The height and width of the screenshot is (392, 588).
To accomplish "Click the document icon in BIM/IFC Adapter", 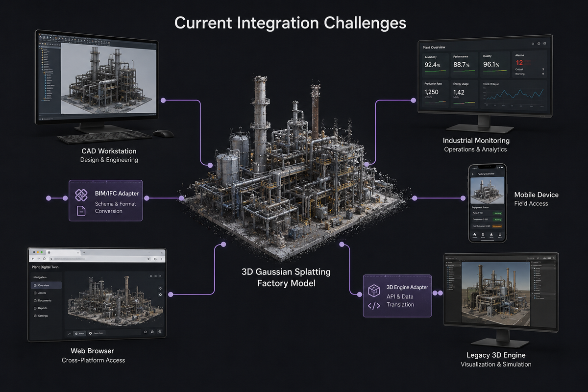I will [x=81, y=211].
